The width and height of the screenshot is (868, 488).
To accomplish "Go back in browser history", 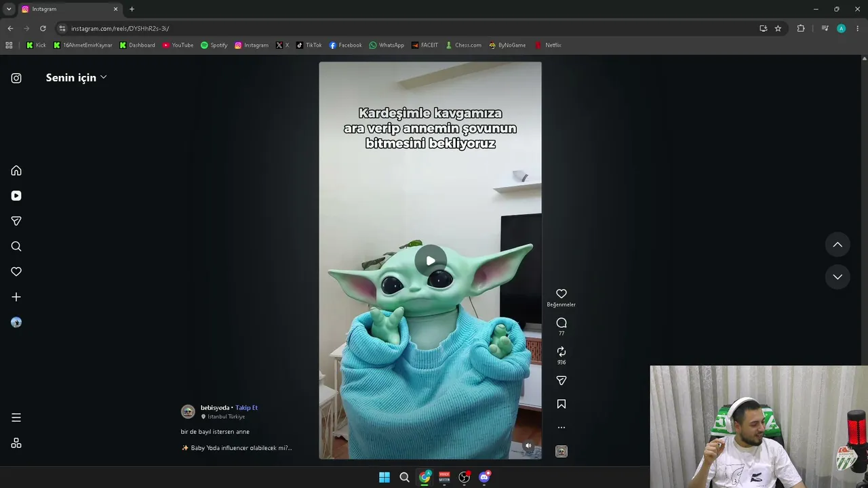I will (x=10, y=28).
